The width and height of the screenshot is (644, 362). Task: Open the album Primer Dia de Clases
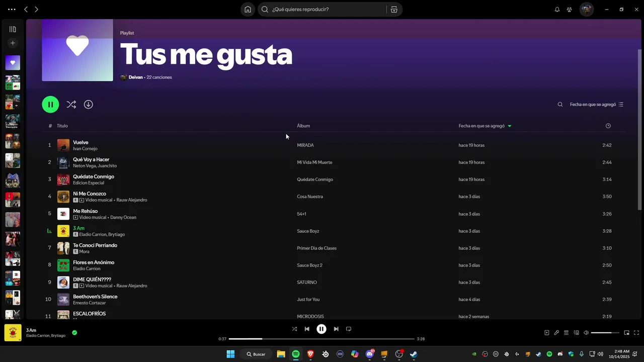pos(317,248)
